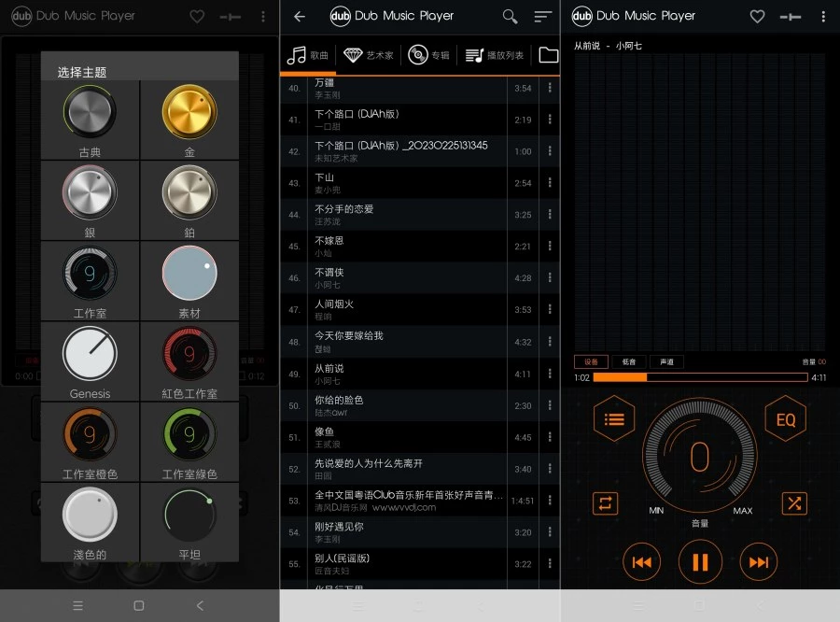
Task: Open the folder browser icon
Action: [549, 54]
